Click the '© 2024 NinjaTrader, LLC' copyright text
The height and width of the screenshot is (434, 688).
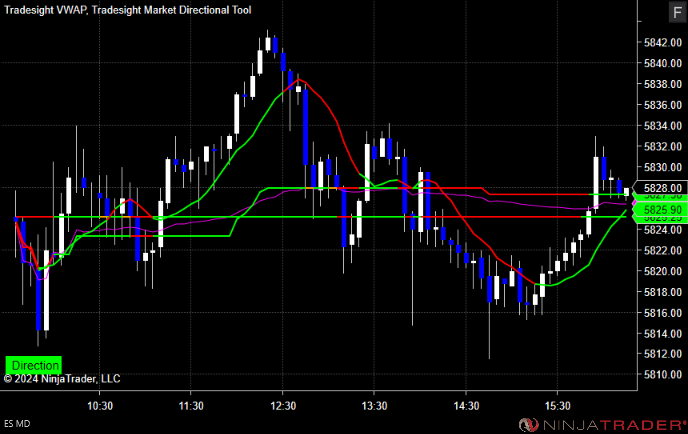62,379
